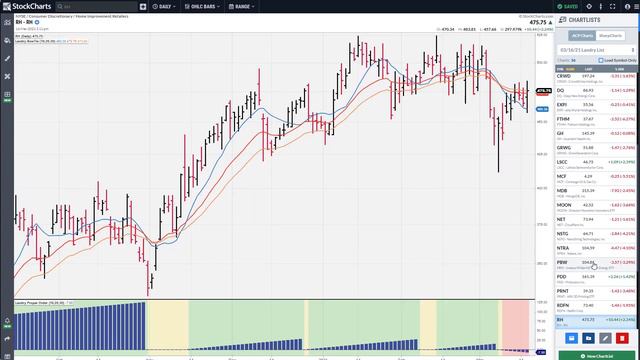Click the StockCharts logo
The width and height of the screenshot is (640, 360).
(x=27, y=6)
